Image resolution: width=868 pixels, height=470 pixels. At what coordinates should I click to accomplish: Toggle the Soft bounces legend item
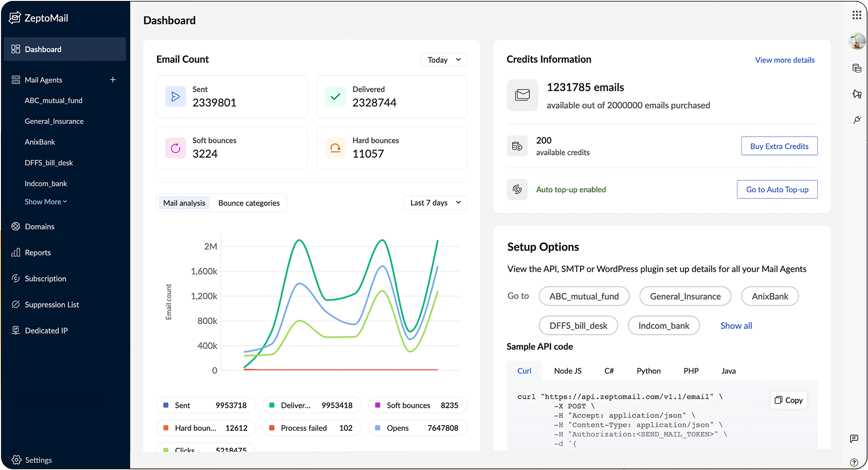click(418, 405)
